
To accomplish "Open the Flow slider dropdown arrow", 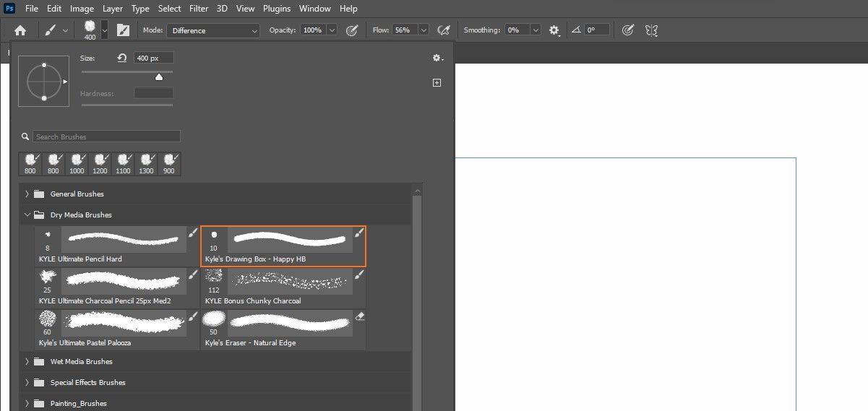I will pyautogui.click(x=424, y=30).
